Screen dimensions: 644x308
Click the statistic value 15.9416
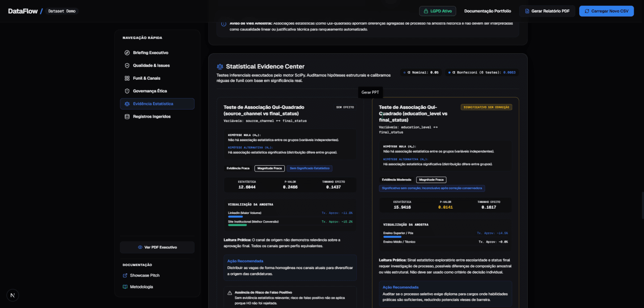(x=402, y=207)
